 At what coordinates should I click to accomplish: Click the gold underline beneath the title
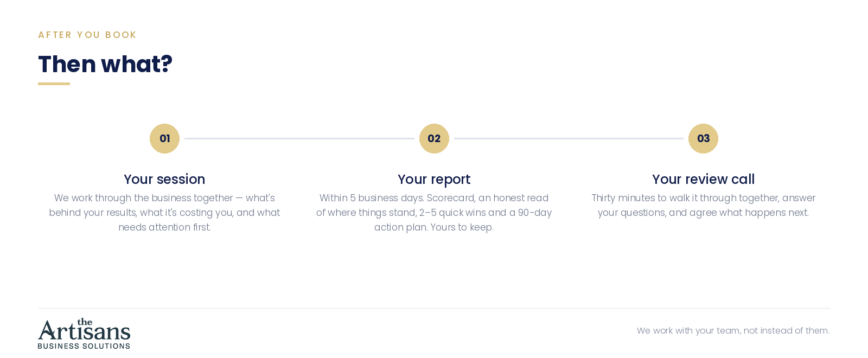[54, 84]
